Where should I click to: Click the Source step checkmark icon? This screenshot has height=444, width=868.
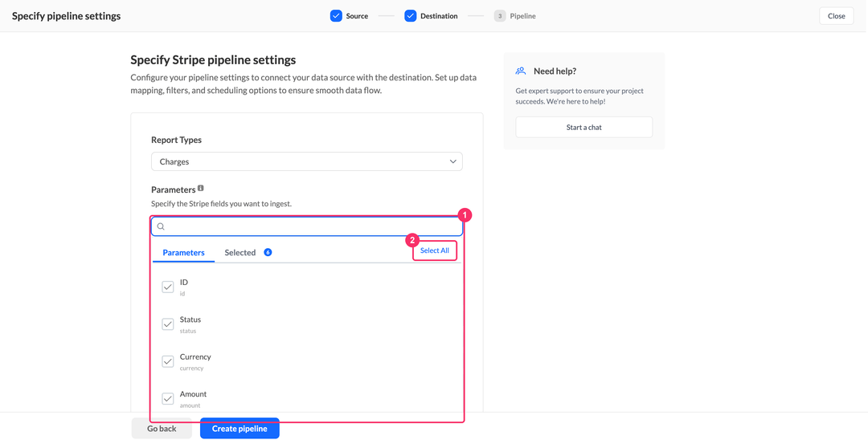(x=336, y=16)
